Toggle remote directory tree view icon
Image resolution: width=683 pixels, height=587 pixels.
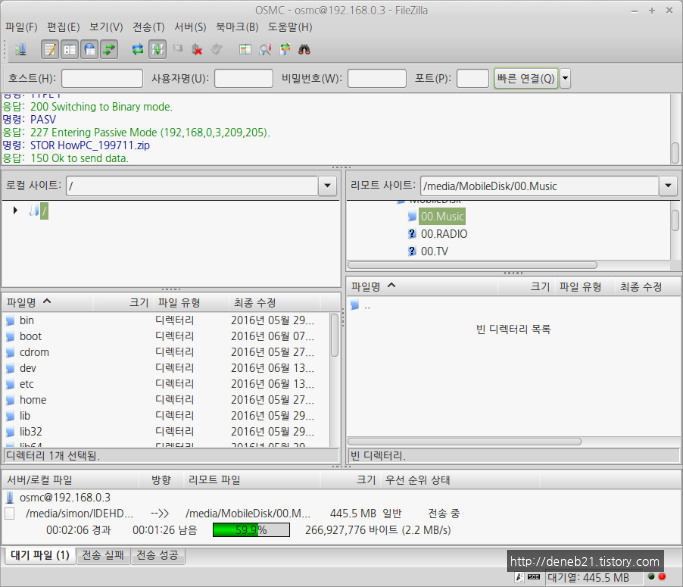coord(89,49)
